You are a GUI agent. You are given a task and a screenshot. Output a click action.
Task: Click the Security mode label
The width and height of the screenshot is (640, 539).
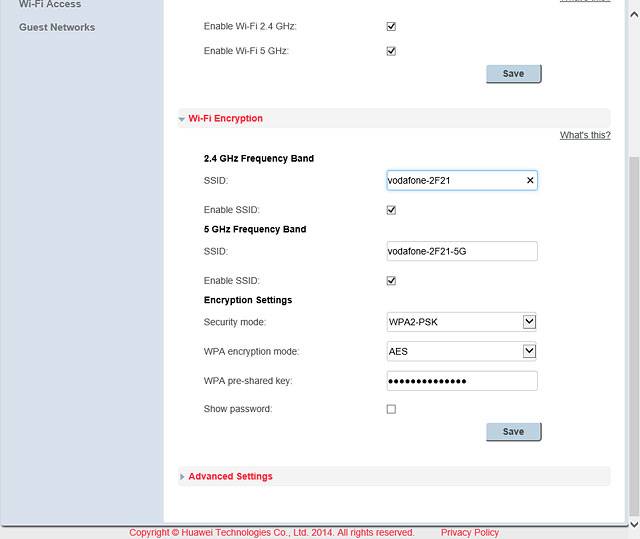(x=235, y=322)
